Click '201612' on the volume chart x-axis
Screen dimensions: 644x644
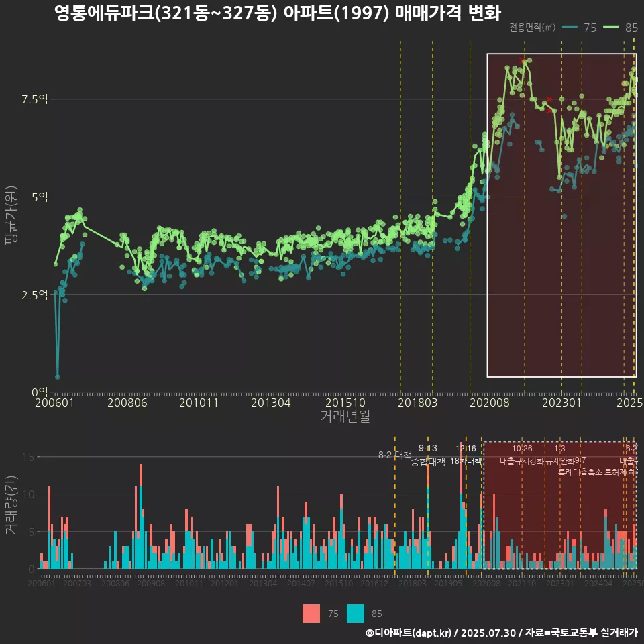click(374, 583)
